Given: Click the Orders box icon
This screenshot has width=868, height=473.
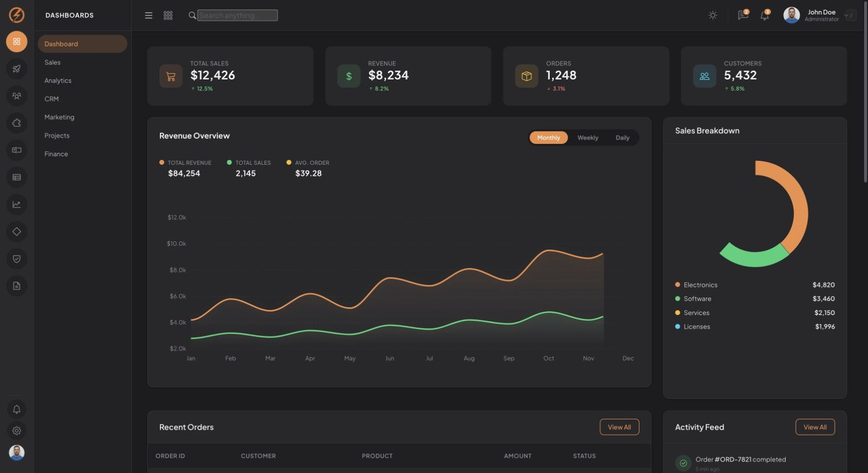Looking at the screenshot, I should pos(527,76).
